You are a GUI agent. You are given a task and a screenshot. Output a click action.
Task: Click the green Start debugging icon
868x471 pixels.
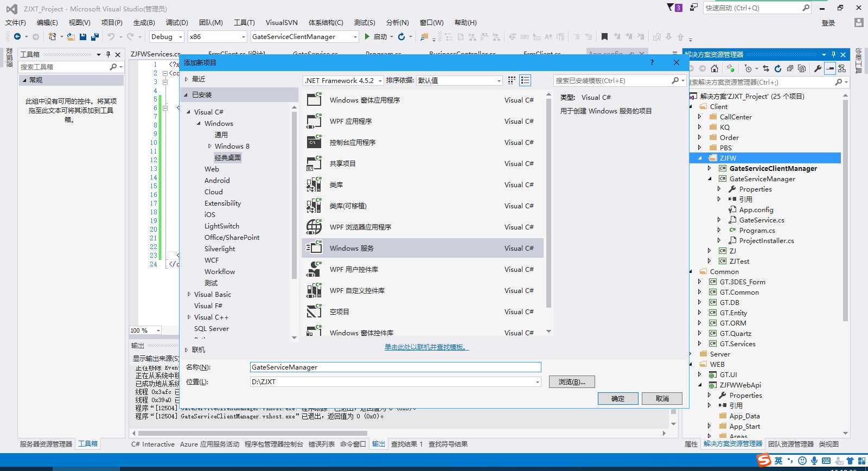click(x=367, y=37)
